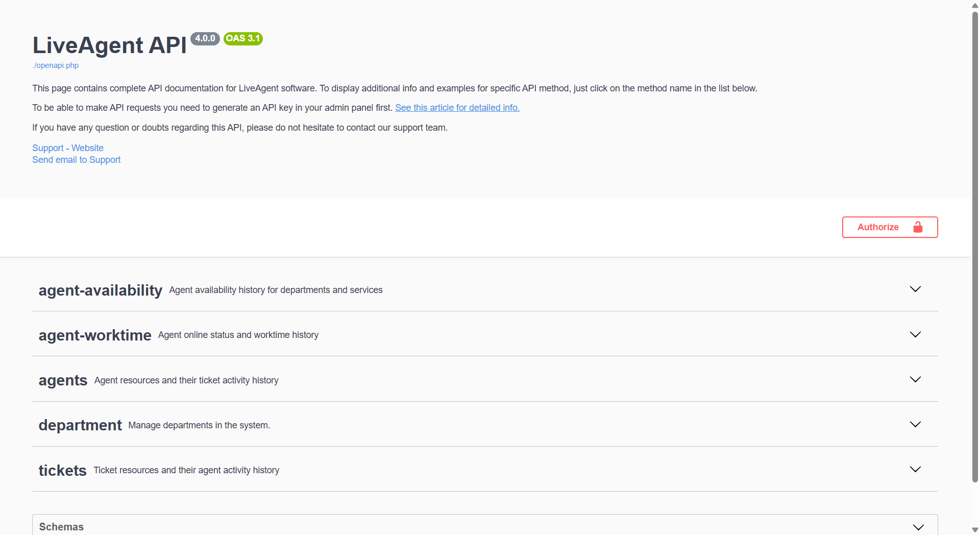Expand the agents section chevron
Image resolution: width=980 pixels, height=535 pixels.
coord(915,379)
